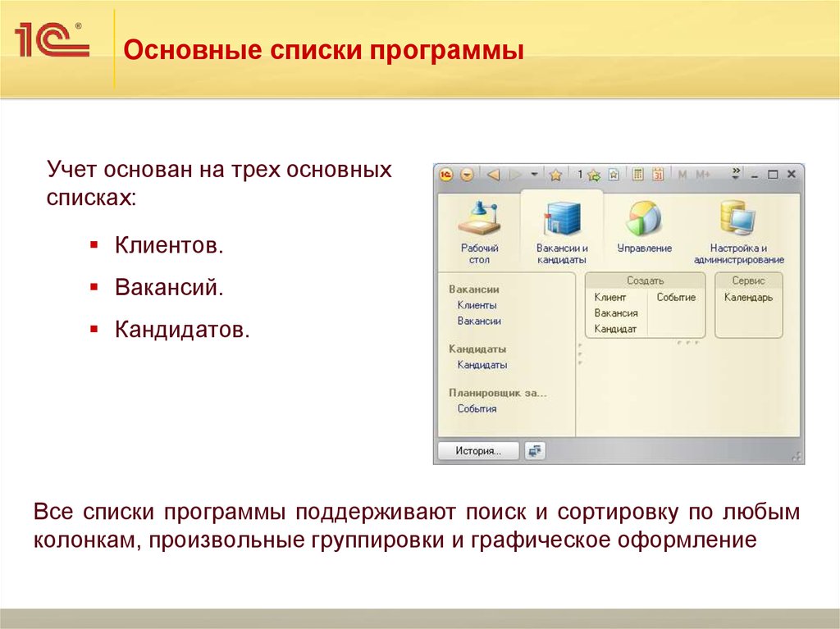This screenshot has height=629, width=840.
Task: Click the add to favorites icon
Action: click(x=593, y=175)
